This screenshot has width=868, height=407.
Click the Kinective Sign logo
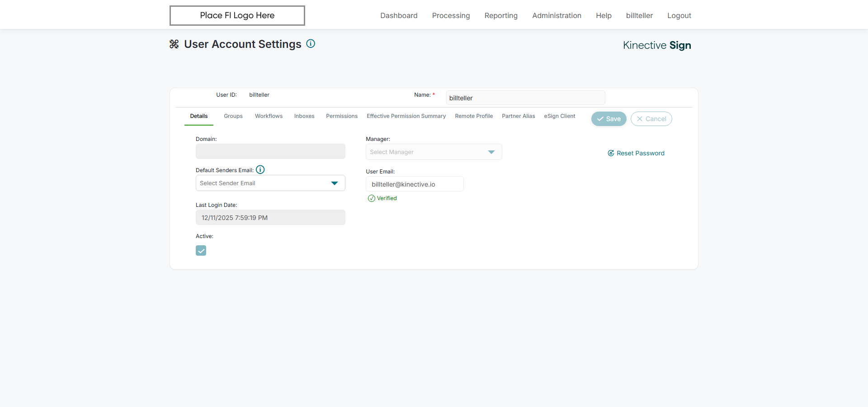tap(657, 45)
